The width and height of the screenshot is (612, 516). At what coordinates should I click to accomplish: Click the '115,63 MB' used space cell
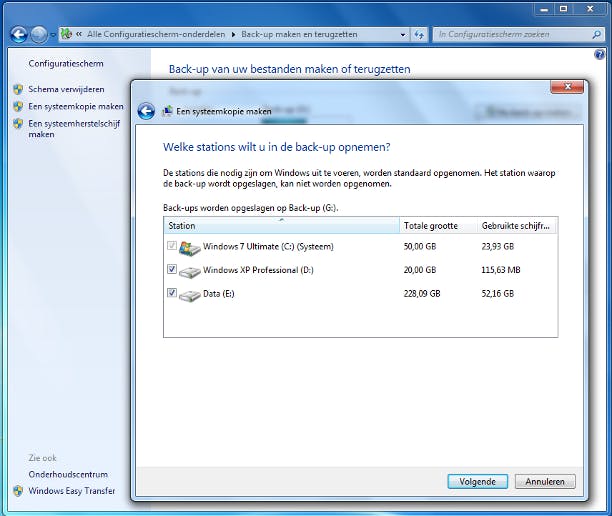point(501,270)
